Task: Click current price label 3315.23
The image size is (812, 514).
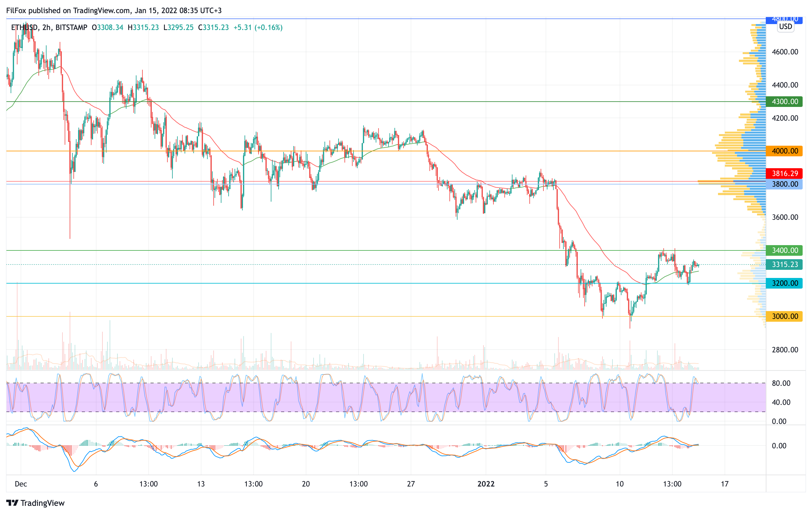Action: coord(784,265)
